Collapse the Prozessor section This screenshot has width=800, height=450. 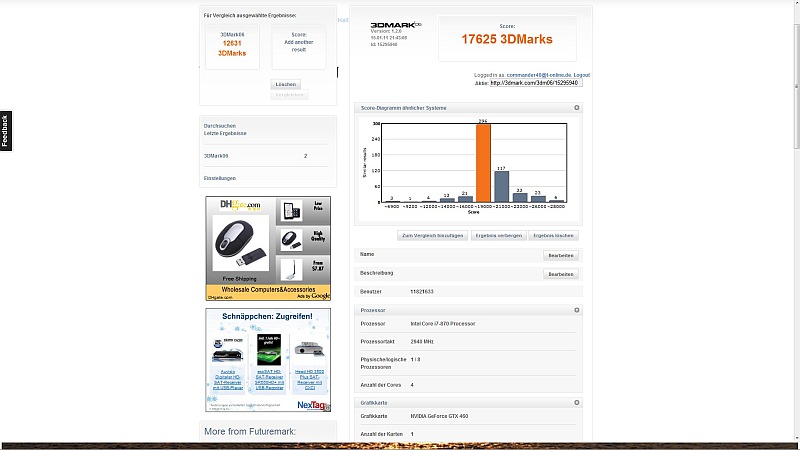pyautogui.click(x=577, y=310)
